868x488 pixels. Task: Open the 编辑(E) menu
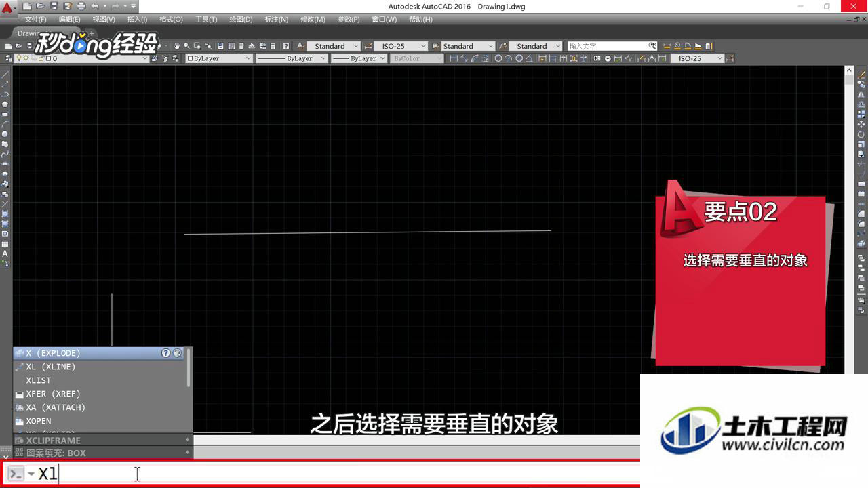tap(69, 19)
